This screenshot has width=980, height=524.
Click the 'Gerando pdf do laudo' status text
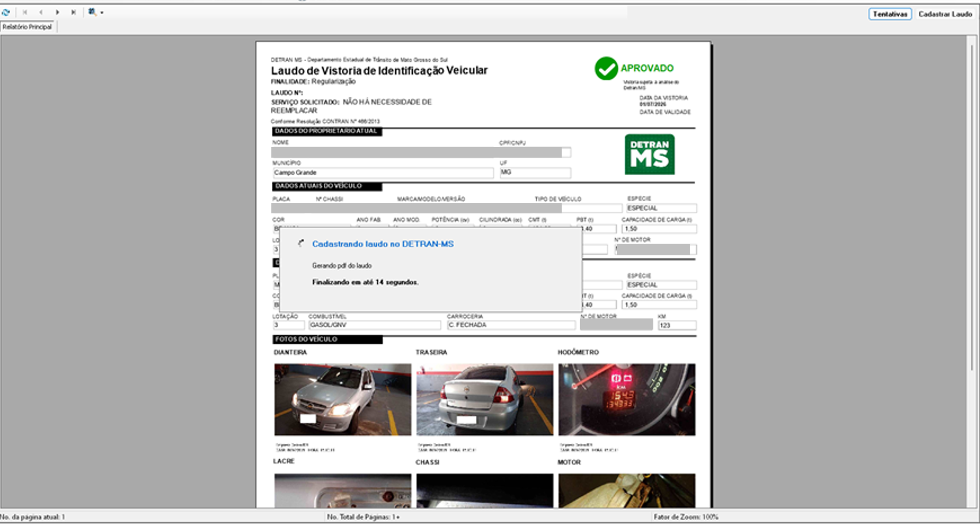342,266
